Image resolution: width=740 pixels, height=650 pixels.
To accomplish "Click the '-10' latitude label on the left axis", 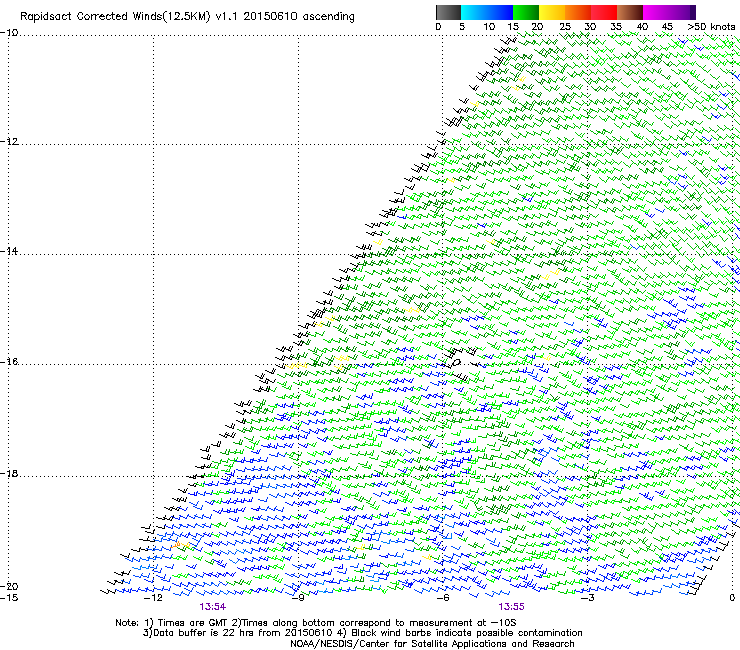I will 9,32.
